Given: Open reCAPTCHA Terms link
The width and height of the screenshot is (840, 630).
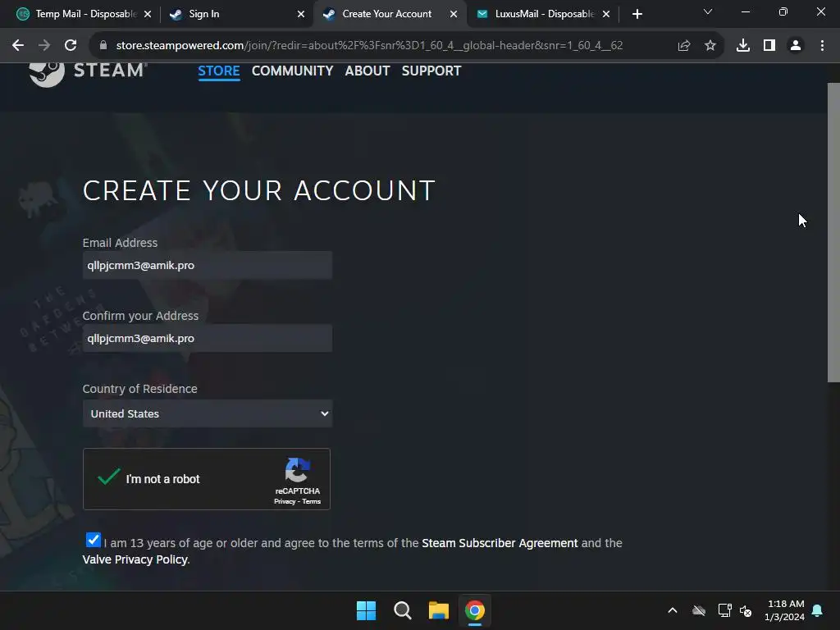Looking at the screenshot, I should coord(311,502).
